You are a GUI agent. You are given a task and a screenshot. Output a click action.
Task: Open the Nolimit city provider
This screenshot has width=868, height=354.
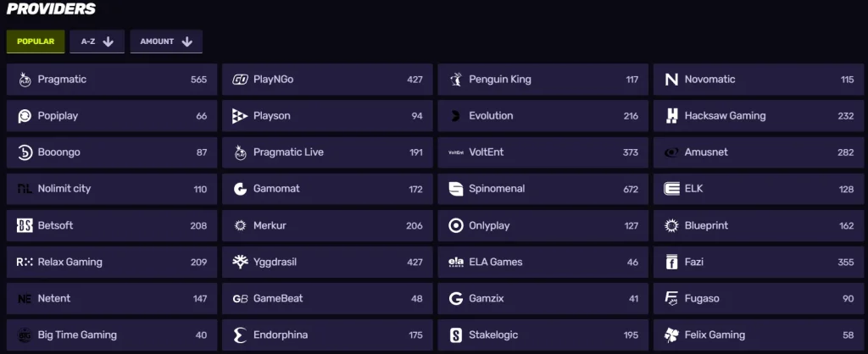click(111, 189)
